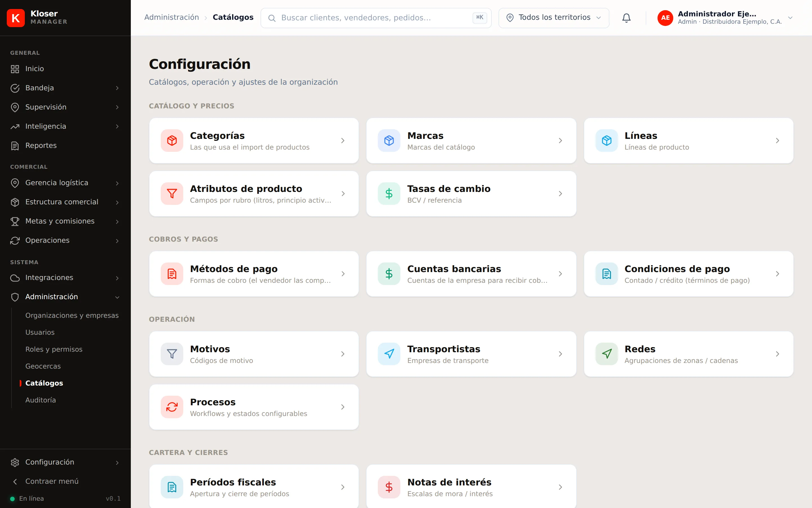Open the Categorías card chevron
Image resolution: width=812 pixels, height=508 pixels.
pyautogui.click(x=343, y=141)
